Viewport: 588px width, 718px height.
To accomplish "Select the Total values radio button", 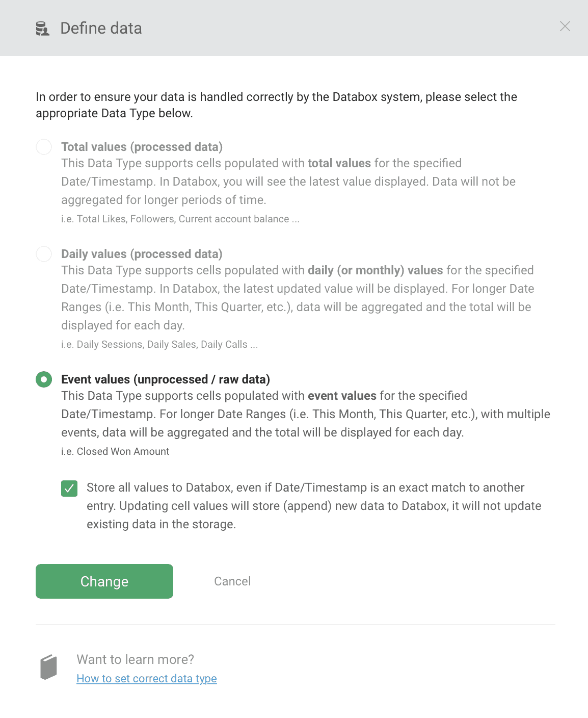I will (44, 147).
